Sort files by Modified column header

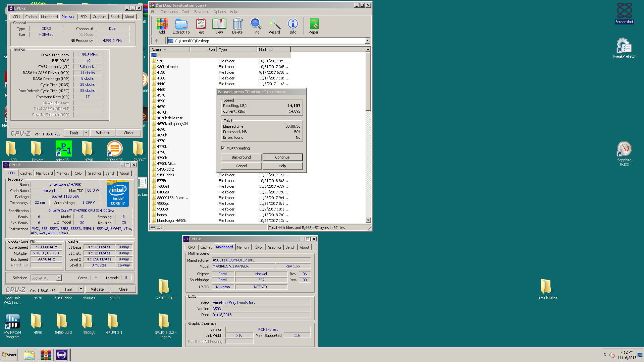(274, 50)
